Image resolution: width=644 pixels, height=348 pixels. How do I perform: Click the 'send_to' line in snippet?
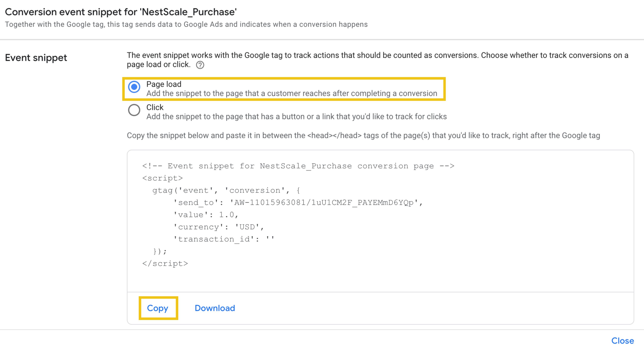click(298, 202)
